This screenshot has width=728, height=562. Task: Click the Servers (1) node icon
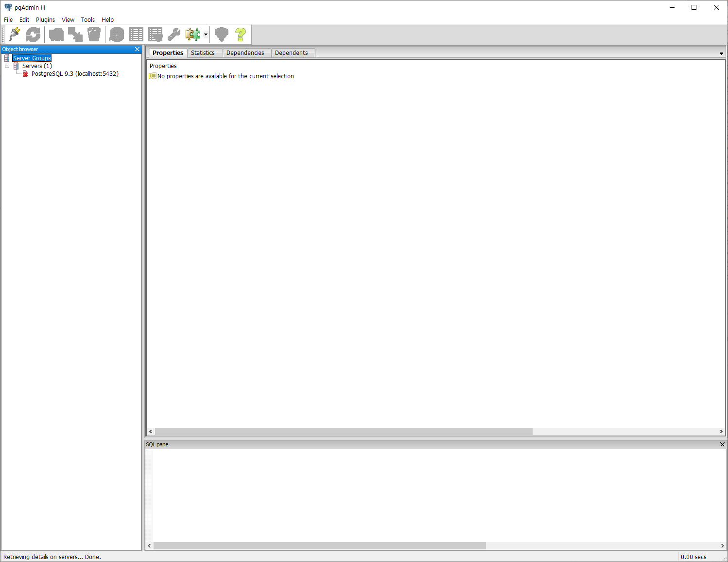tap(16, 66)
